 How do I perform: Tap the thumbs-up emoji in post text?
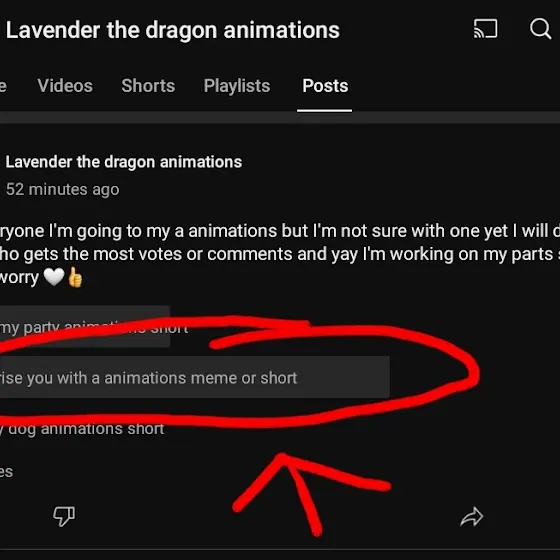pos(75,277)
